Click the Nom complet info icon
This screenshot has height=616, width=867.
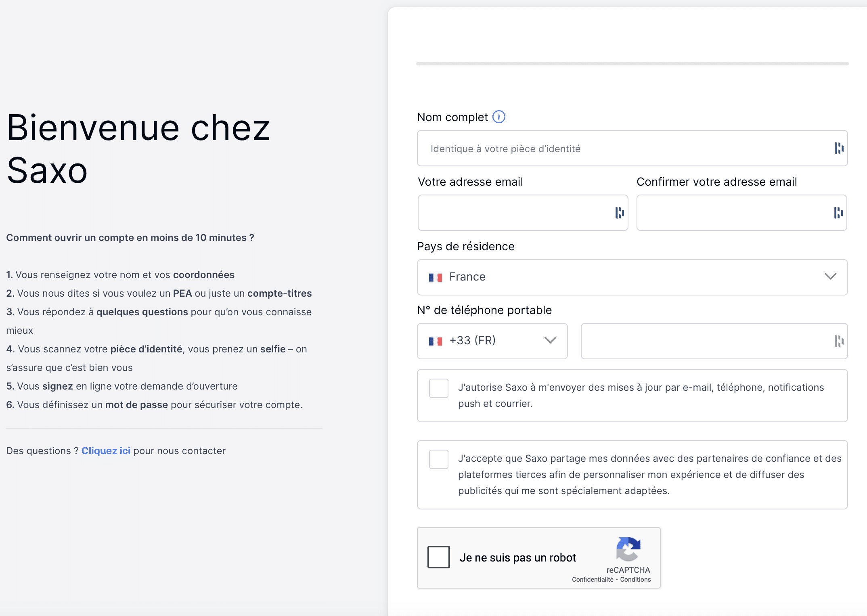499,117
